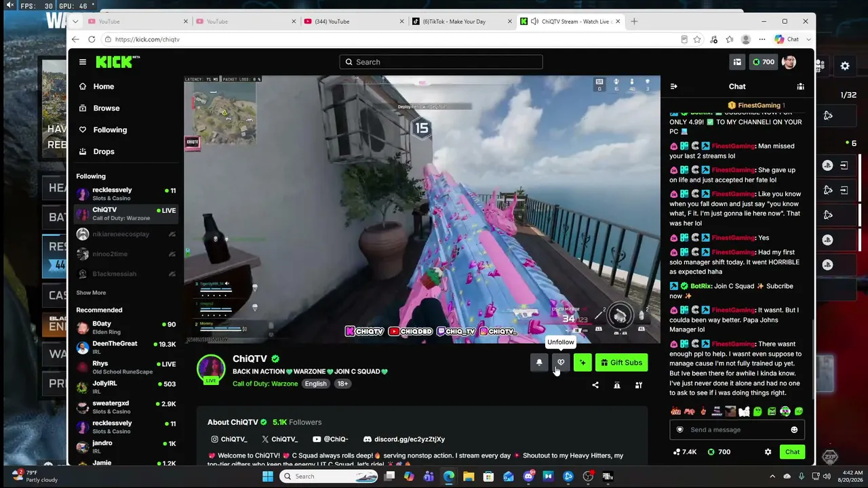The width and height of the screenshot is (868, 488).
Task: Click the green subscribe sparkle button
Action: (x=583, y=363)
